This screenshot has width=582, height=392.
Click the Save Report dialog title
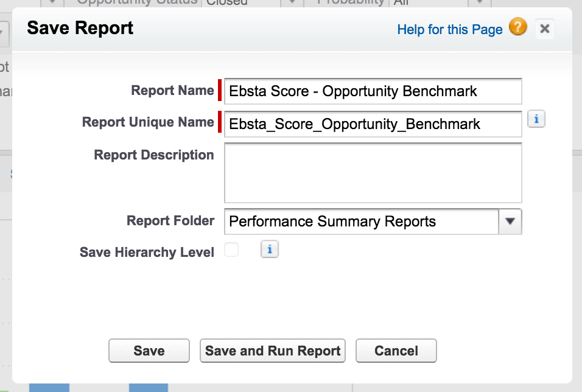tap(80, 28)
